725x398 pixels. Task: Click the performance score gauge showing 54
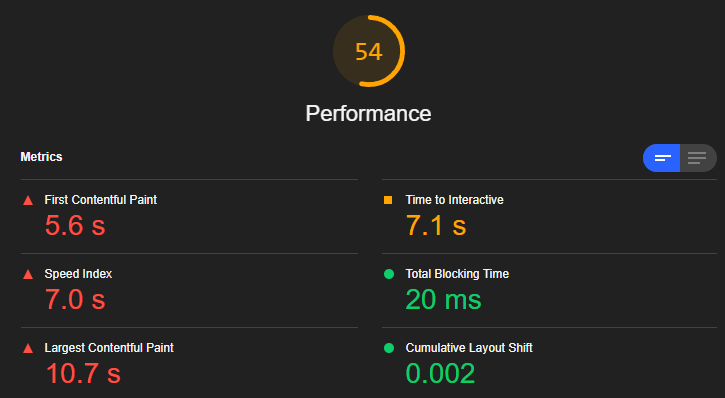[369, 51]
